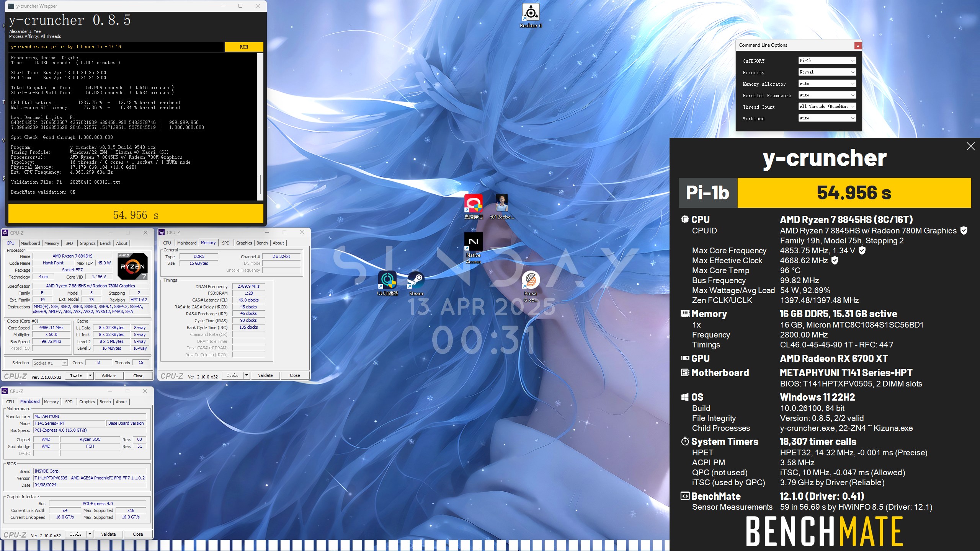
Task: Click the OS Windows logo icon in BenchMate
Action: (x=685, y=397)
